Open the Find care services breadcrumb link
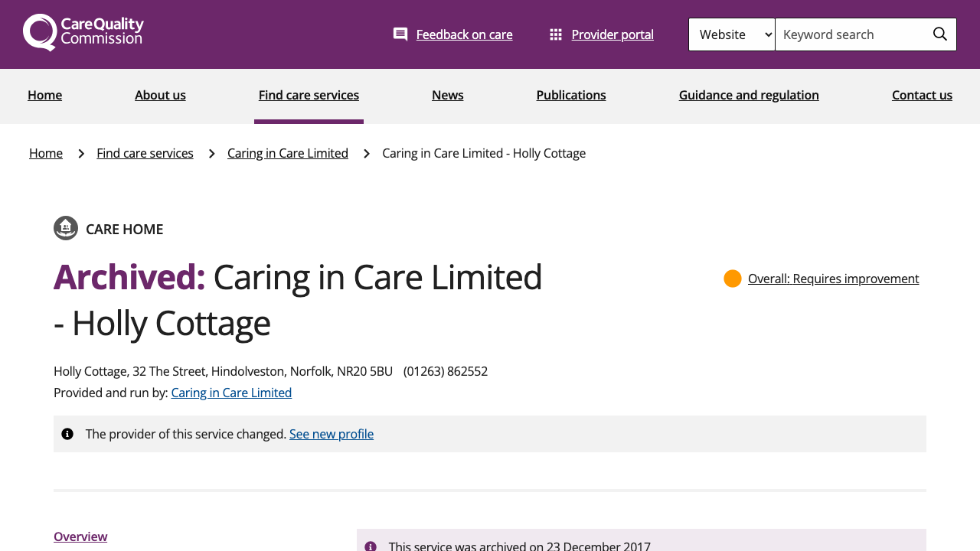 click(x=145, y=153)
